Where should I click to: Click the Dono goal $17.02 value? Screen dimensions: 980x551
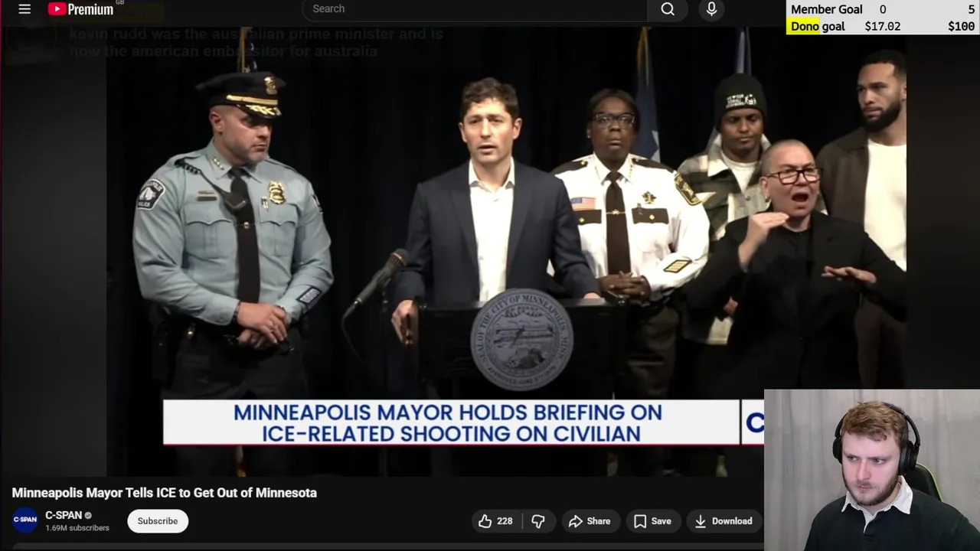882,26
